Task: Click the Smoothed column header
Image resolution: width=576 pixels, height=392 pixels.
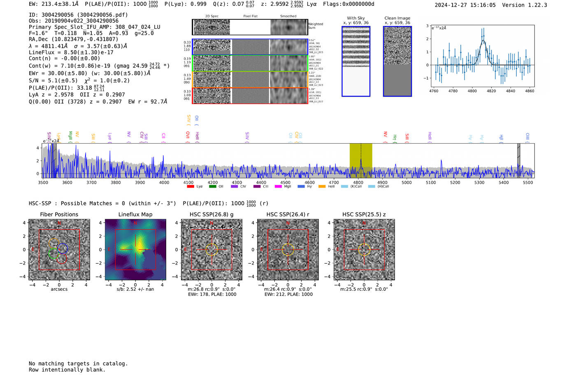Action: pyautogui.click(x=288, y=16)
